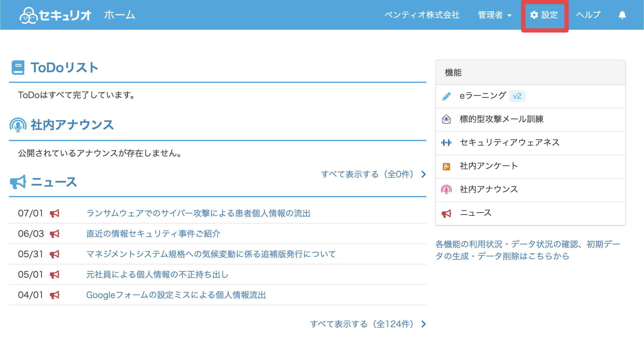Click the red ニュース sidebar megaphone icon
The height and width of the screenshot is (350, 644).
[446, 213]
